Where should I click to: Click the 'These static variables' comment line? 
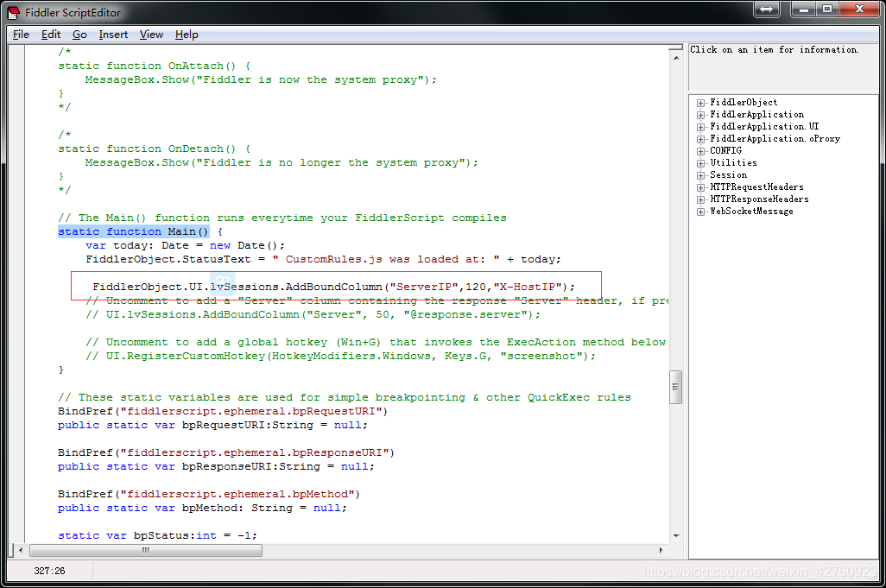click(344, 398)
